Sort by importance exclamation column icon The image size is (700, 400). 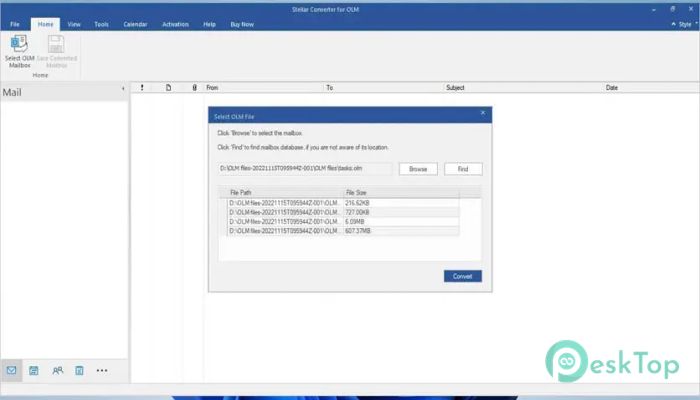click(142, 88)
